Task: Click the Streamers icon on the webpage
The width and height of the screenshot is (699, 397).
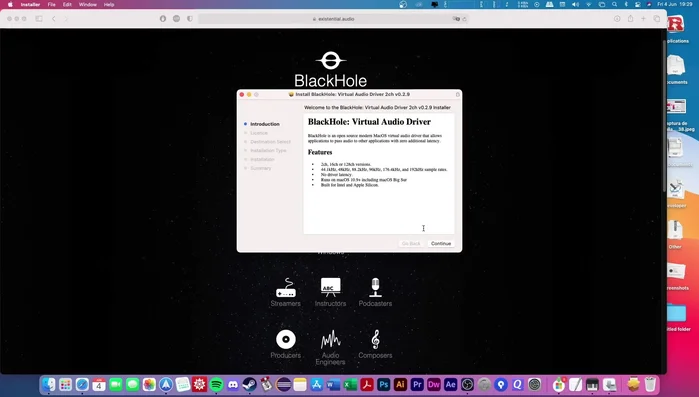Action: click(286, 288)
